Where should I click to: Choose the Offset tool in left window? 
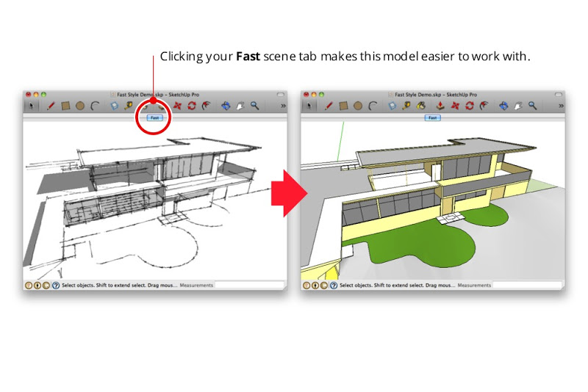207,106
